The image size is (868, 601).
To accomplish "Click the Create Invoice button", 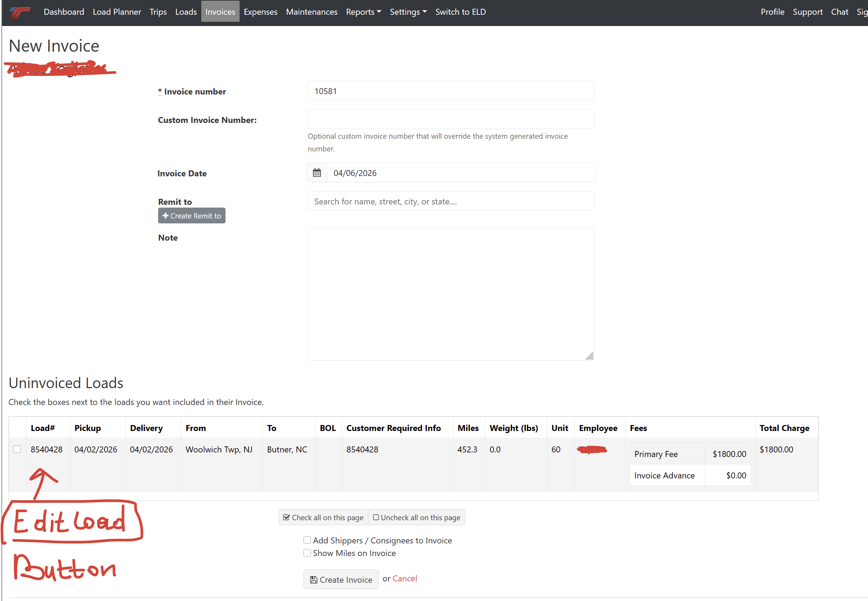I will pos(341,580).
